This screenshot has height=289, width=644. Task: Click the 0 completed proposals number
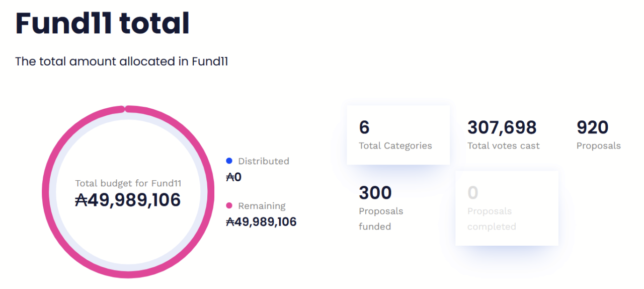(472, 192)
